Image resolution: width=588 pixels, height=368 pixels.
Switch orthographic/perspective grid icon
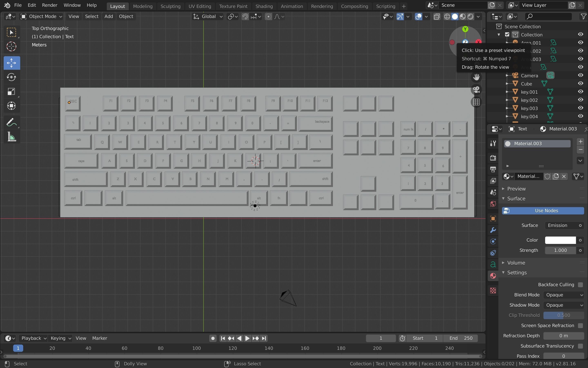pyautogui.click(x=476, y=102)
